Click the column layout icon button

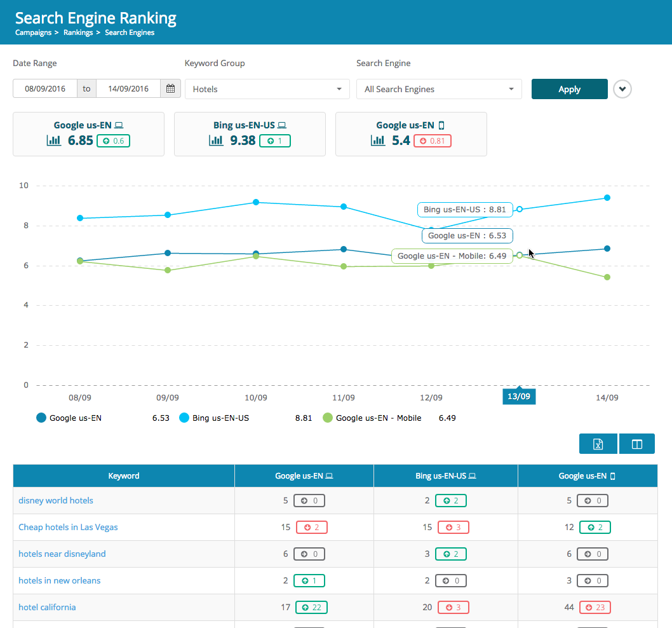[x=636, y=444]
